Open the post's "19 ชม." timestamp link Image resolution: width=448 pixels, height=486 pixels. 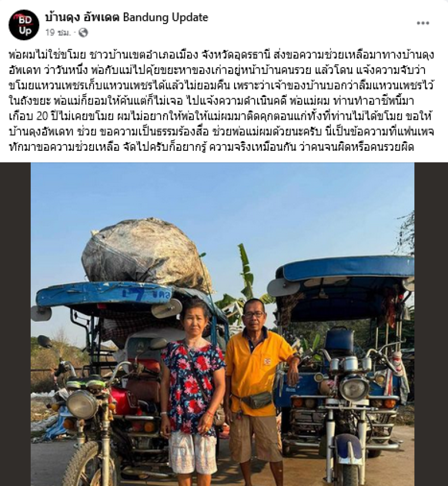(x=58, y=33)
